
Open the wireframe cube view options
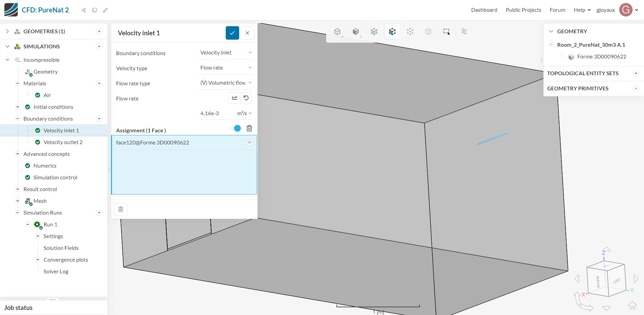click(337, 32)
